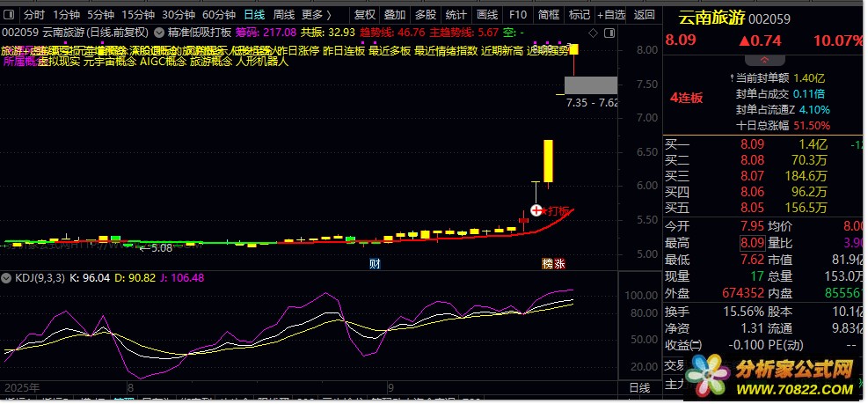Open the 复权 adjustment dropdown

(x=364, y=14)
